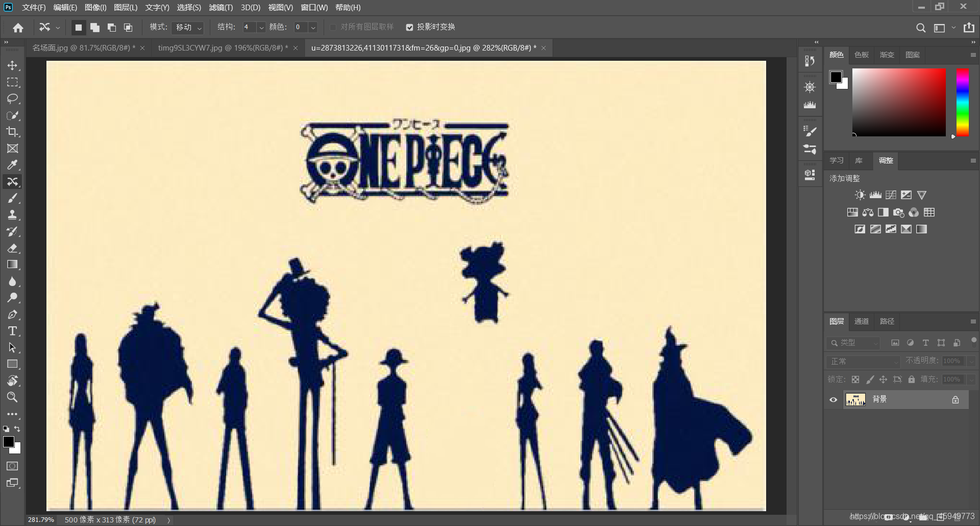Viewport: 980px width, 526px height.
Task: Uncheck Transform on Drop checkbox
Action: [409, 27]
